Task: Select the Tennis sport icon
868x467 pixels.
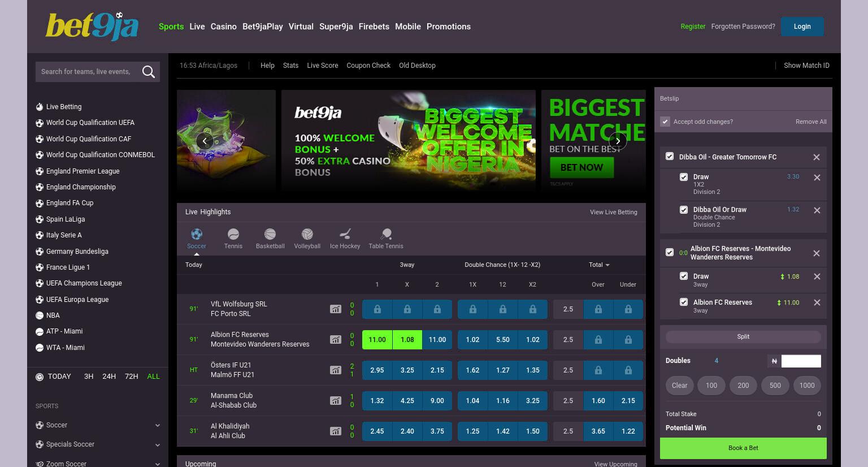Action: click(x=233, y=234)
